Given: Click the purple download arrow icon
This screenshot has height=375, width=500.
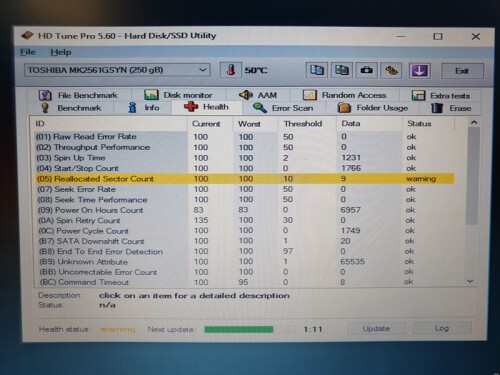Looking at the screenshot, I should (x=420, y=70).
